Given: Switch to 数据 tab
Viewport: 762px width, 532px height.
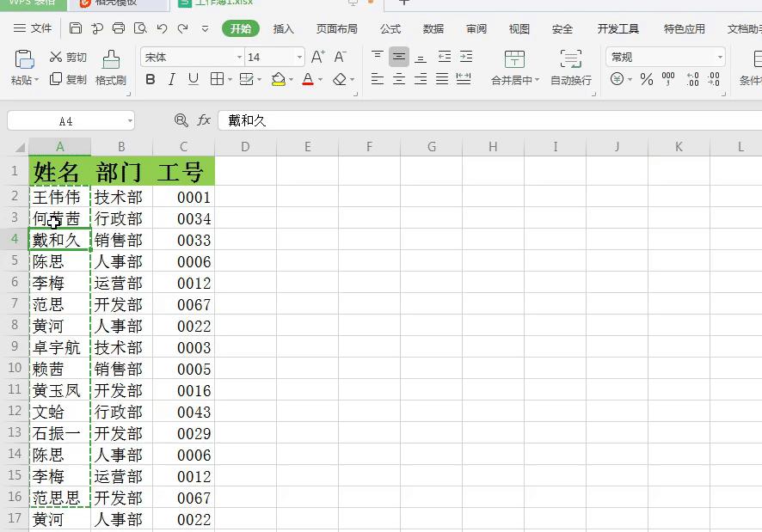Looking at the screenshot, I should coord(433,28).
